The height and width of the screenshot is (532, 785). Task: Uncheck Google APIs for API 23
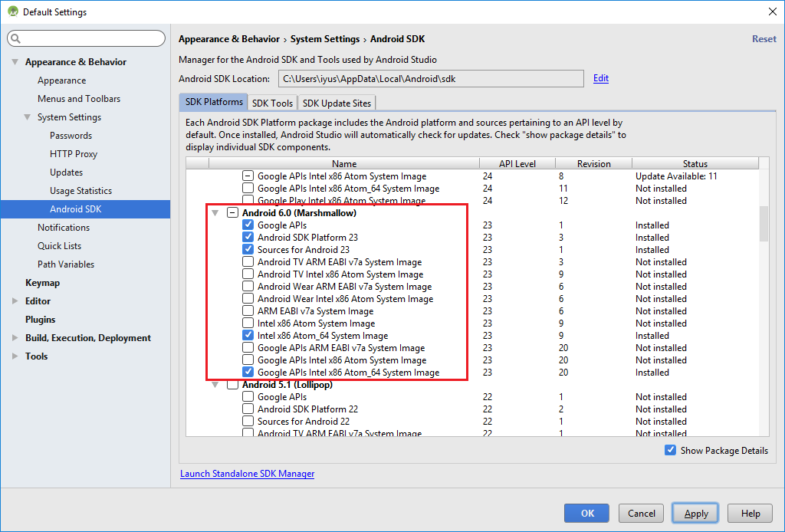click(248, 225)
